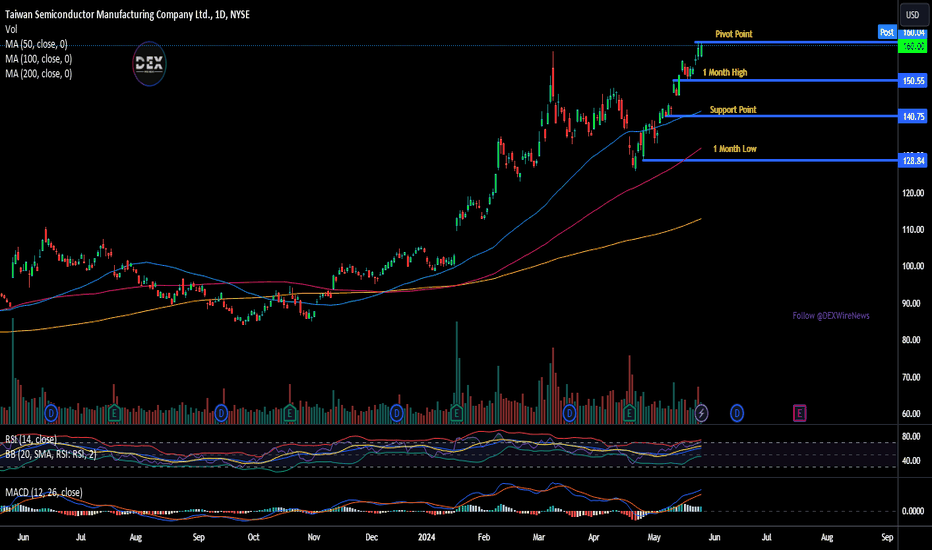Click the 160.04 post-market price tag

913,33
